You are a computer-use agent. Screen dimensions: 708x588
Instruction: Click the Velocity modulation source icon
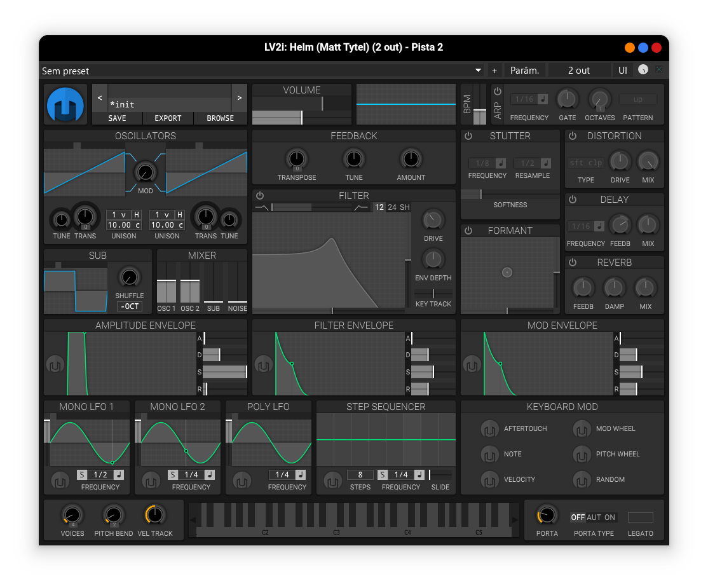tap(489, 480)
